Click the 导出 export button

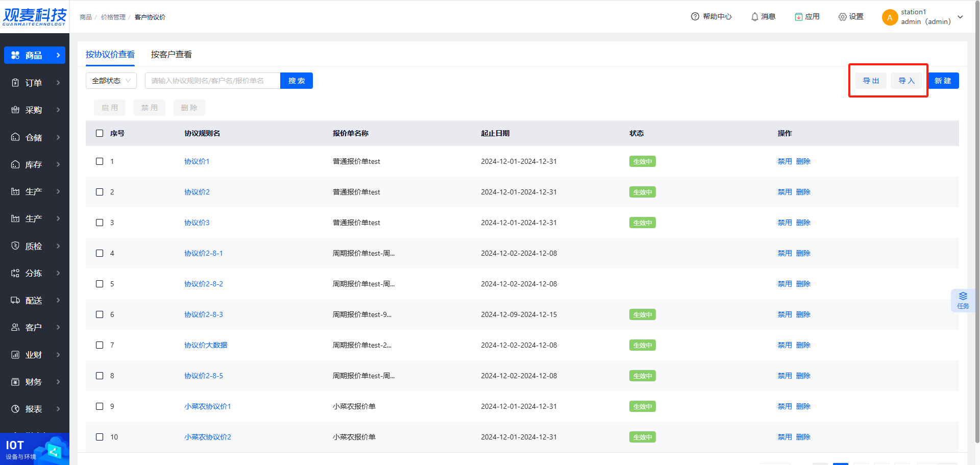click(871, 81)
